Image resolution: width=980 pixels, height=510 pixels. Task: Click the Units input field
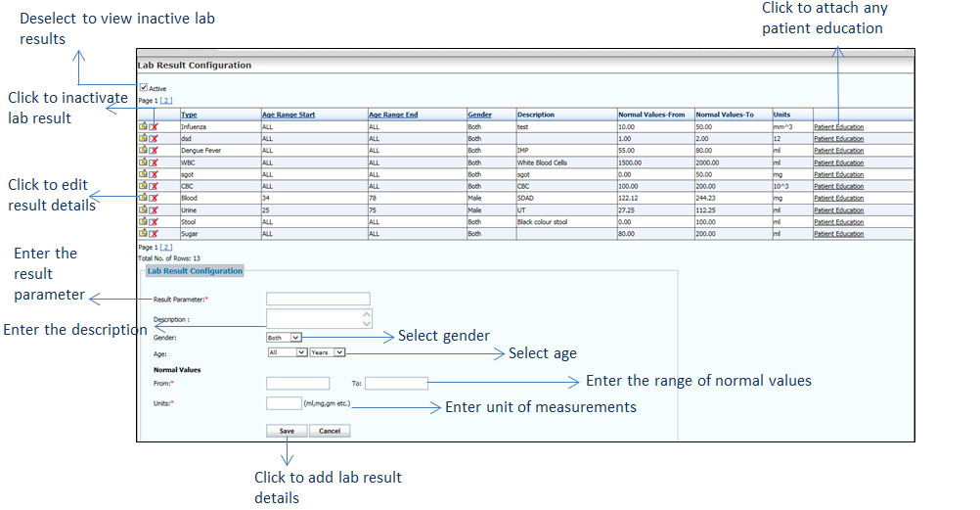pos(284,403)
